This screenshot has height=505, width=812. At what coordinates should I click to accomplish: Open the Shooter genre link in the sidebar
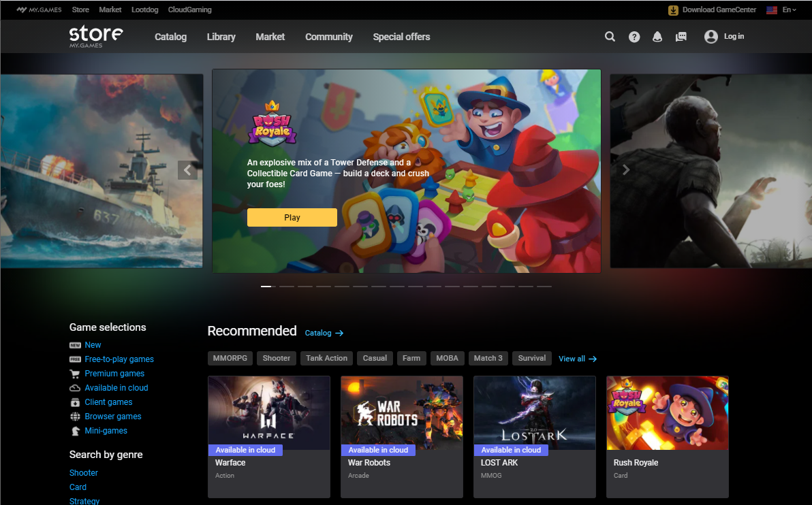(x=83, y=473)
